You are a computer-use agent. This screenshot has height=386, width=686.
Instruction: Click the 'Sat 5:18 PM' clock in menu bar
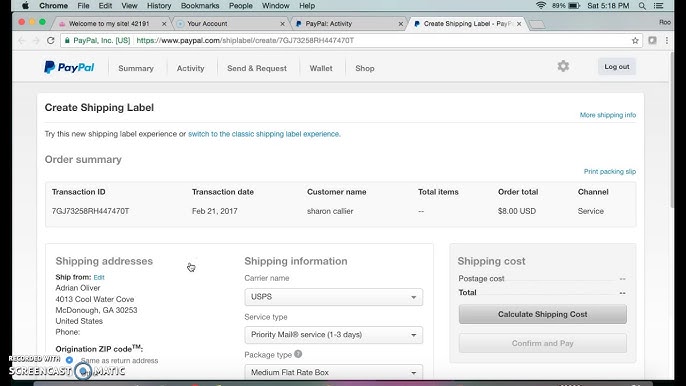(608, 6)
